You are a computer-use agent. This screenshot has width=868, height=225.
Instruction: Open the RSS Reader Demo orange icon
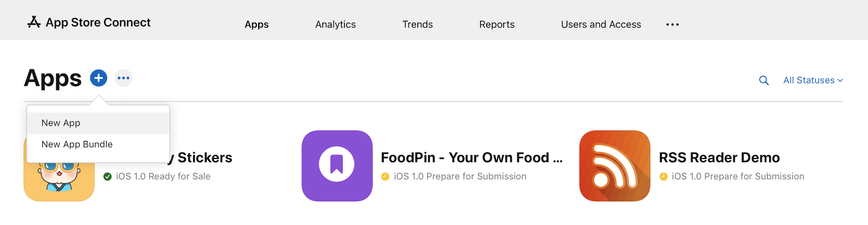(x=614, y=166)
